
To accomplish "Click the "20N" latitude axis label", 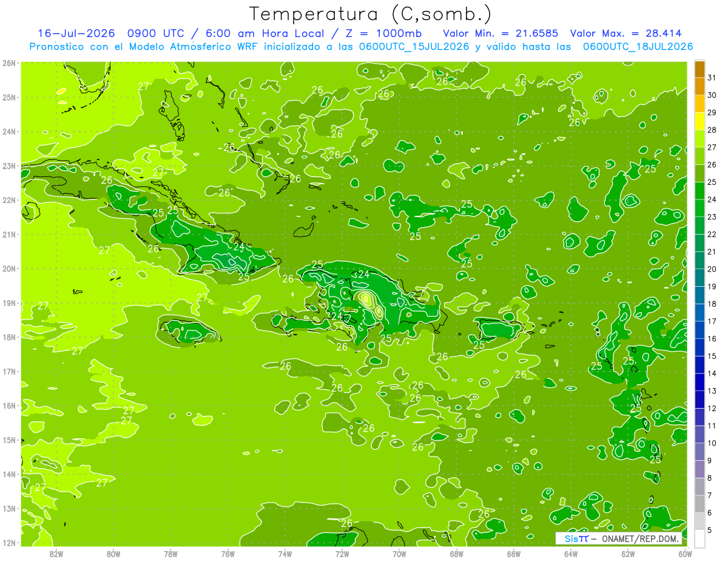I will [9, 269].
